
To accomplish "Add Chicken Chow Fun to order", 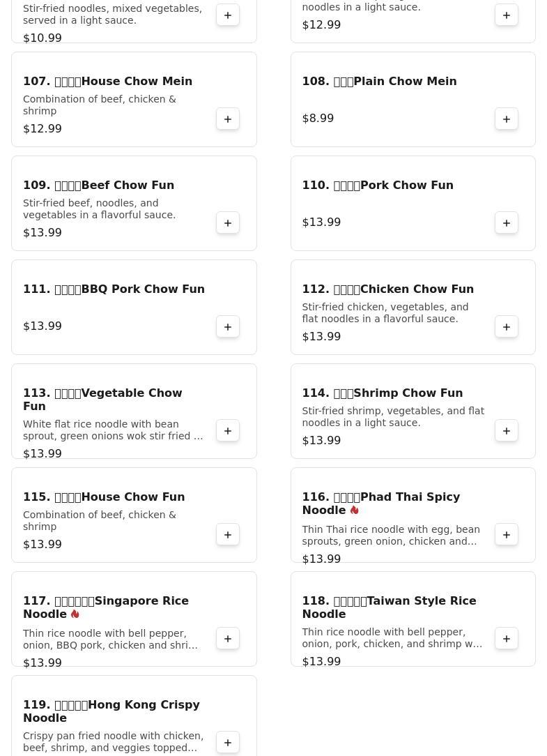I will pyautogui.click(x=507, y=327).
